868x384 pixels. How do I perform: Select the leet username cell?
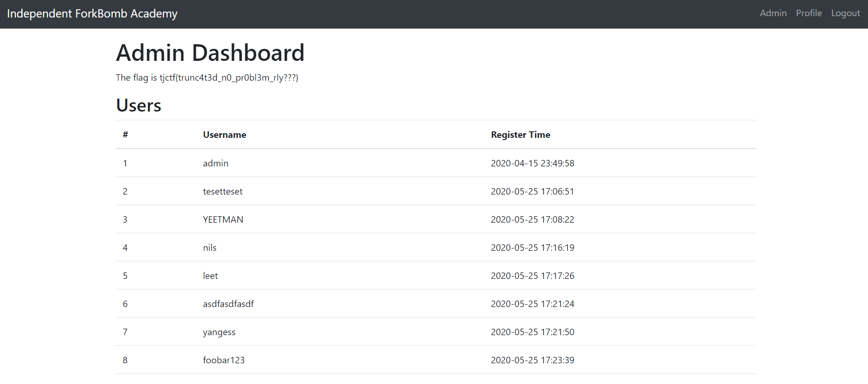[x=210, y=276]
